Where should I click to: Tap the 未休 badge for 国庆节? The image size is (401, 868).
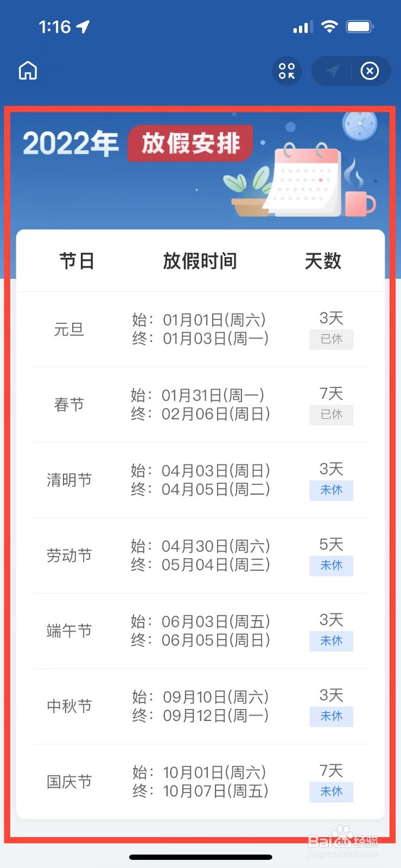pos(331,792)
